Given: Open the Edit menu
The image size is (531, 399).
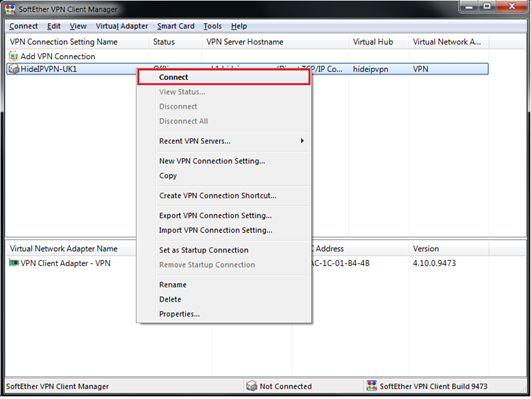Looking at the screenshot, I should pyautogui.click(x=54, y=26).
